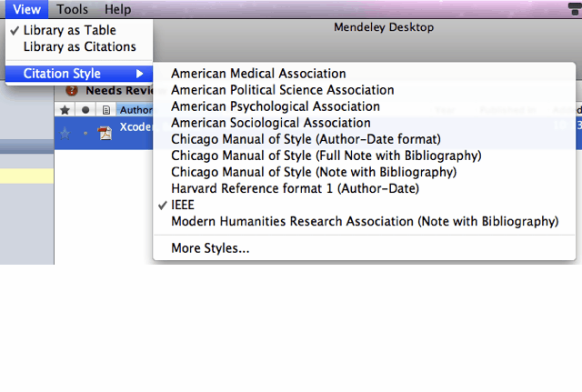
Task: Open the PDF icon of Xcode entry
Action: click(x=105, y=133)
